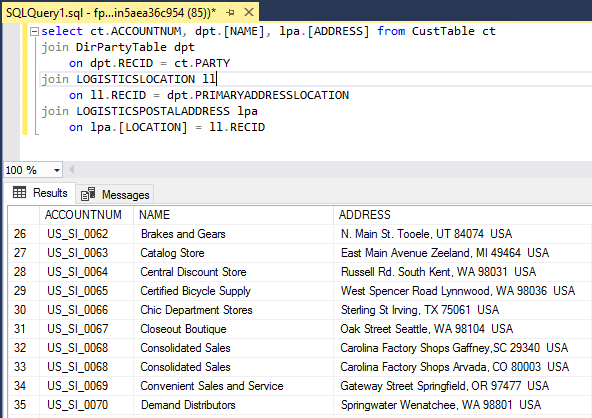Click the Results grid icon
This screenshot has height=418, width=592.
(19, 193)
